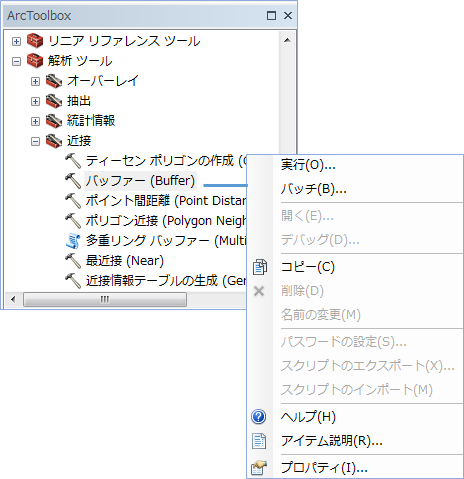This screenshot has width=464, height=479.
Task: Select the 統計情報 label
Action: tap(91, 121)
